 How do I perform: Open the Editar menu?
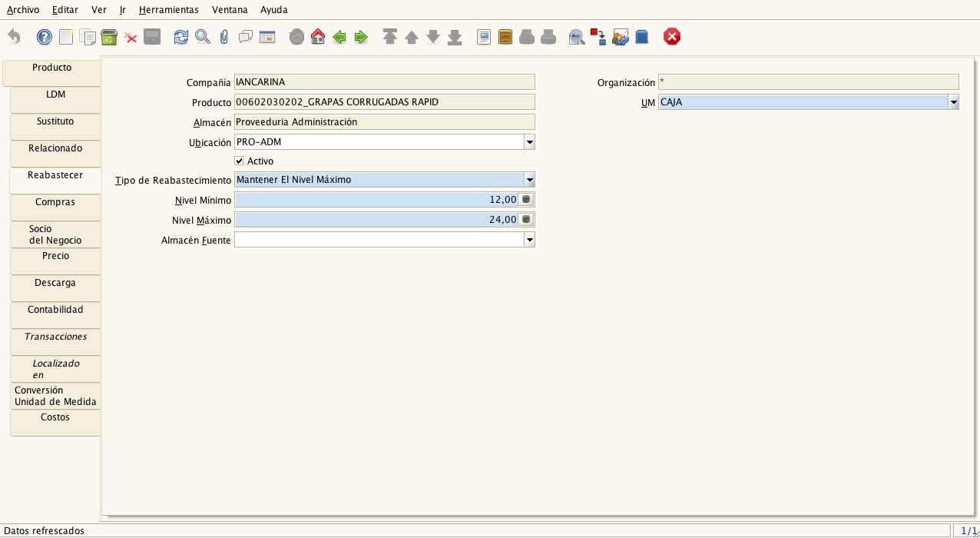(x=65, y=10)
